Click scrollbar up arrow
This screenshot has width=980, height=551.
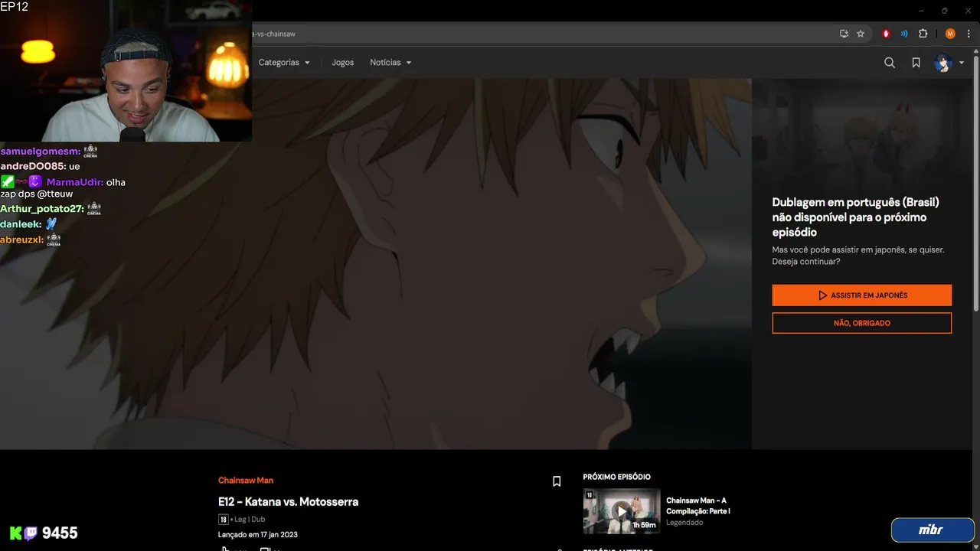[x=975, y=53]
